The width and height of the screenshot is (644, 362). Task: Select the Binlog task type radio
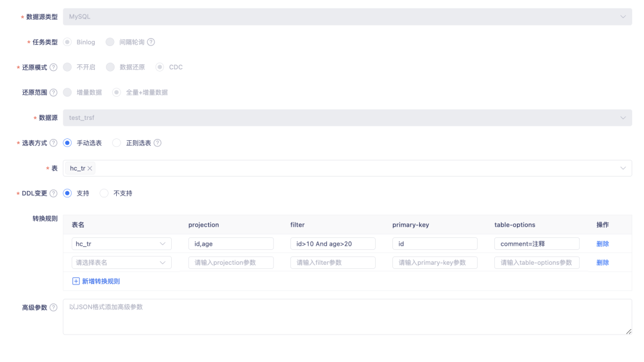pyautogui.click(x=67, y=42)
